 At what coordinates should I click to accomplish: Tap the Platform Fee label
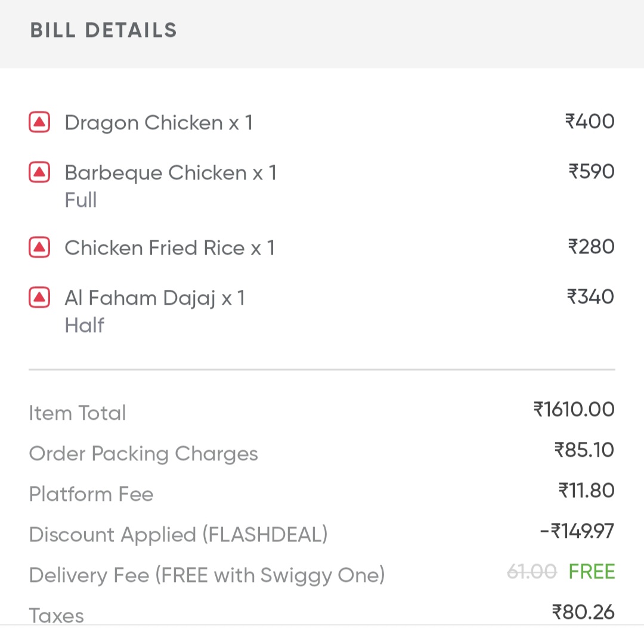click(91, 494)
